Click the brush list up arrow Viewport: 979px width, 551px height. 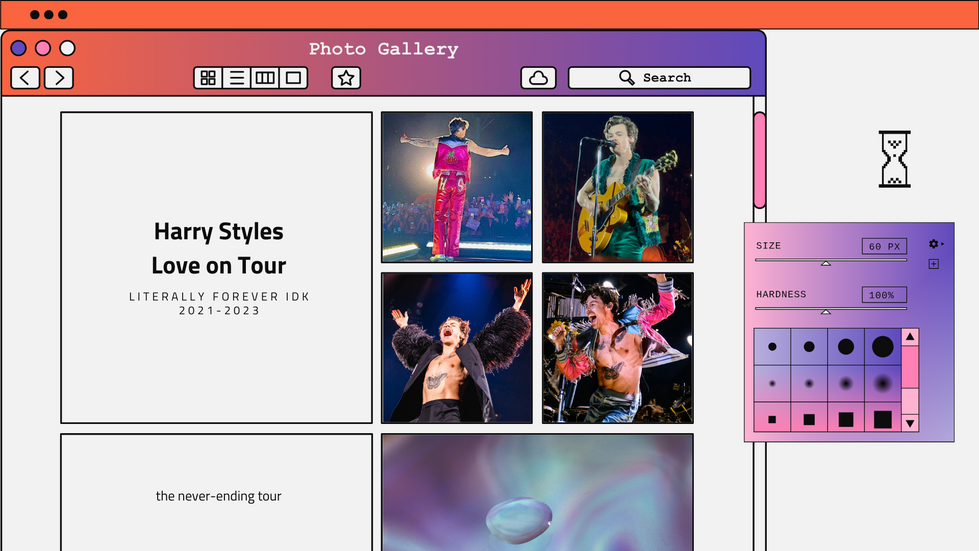point(910,337)
